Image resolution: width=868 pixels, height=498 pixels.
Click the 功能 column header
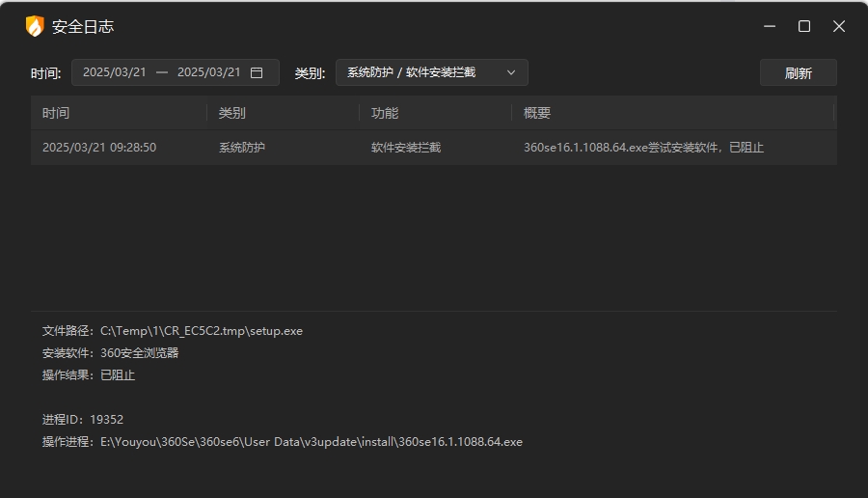pos(385,113)
